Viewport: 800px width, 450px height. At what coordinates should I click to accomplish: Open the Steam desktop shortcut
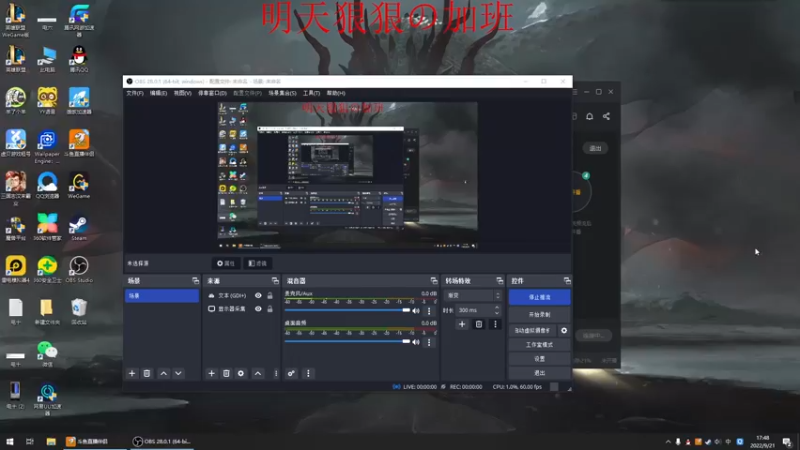click(79, 228)
